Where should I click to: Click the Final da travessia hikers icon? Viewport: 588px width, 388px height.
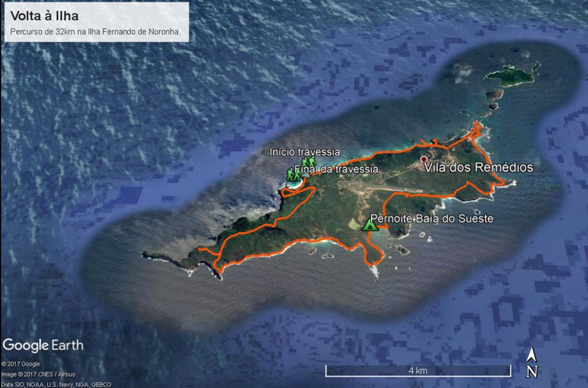(293, 175)
